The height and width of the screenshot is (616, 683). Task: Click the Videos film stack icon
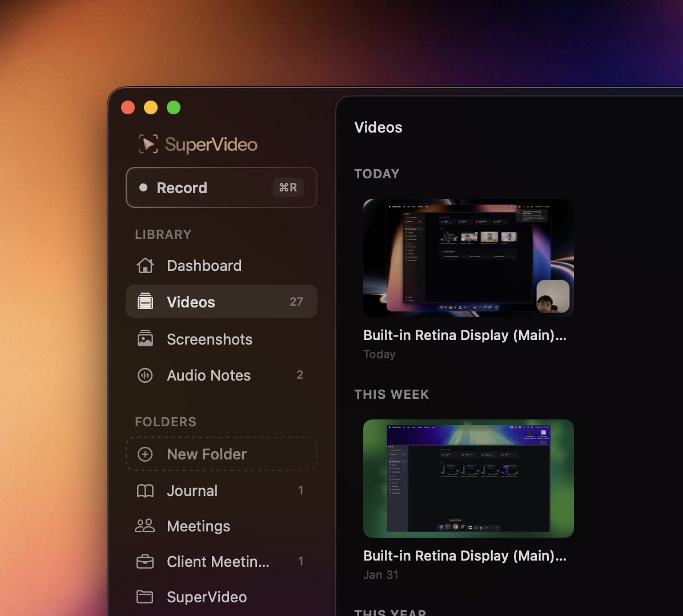click(x=145, y=302)
